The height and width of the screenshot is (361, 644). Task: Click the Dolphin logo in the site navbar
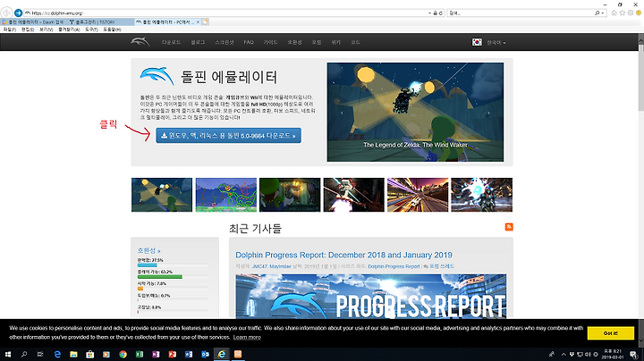point(140,42)
